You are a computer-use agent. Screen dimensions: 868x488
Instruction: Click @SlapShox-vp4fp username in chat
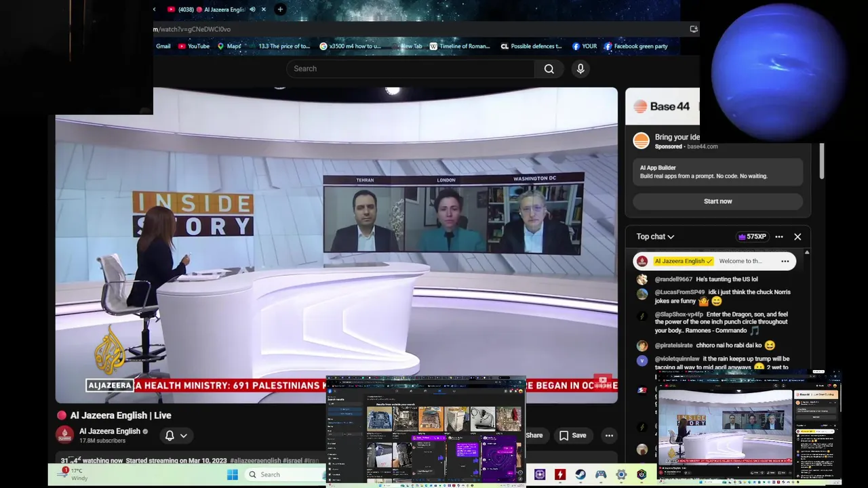click(x=679, y=314)
